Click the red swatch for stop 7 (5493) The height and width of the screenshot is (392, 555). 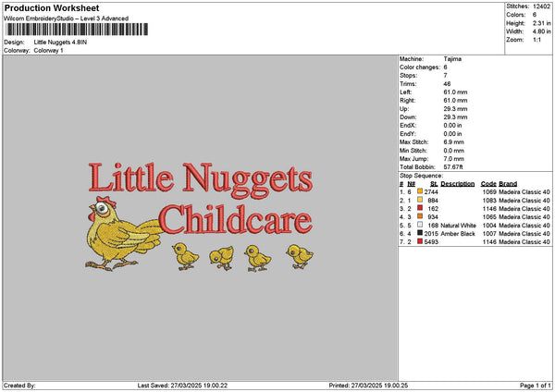(420, 241)
